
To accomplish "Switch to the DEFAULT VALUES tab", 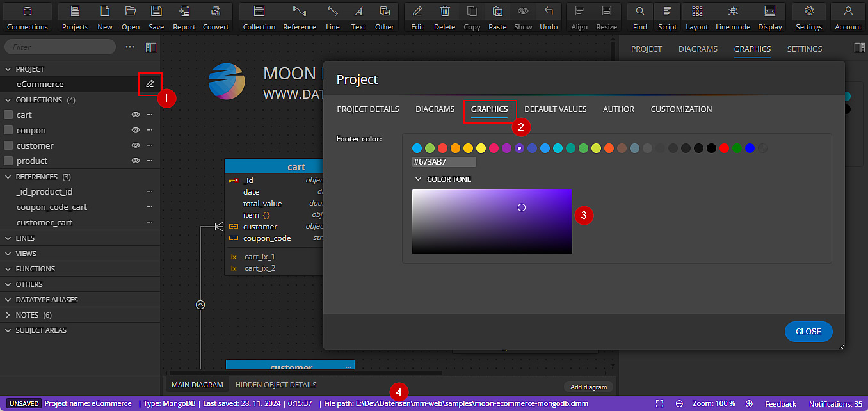I will 555,109.
